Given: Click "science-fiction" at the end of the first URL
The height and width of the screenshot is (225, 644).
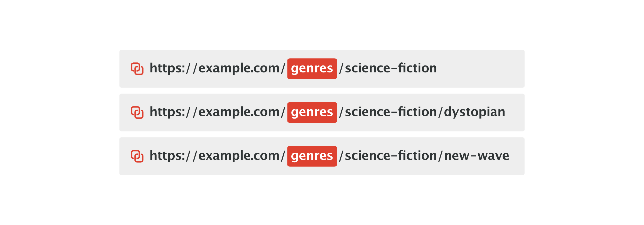Looking at the screenshot, I should (x=391, y=68).
